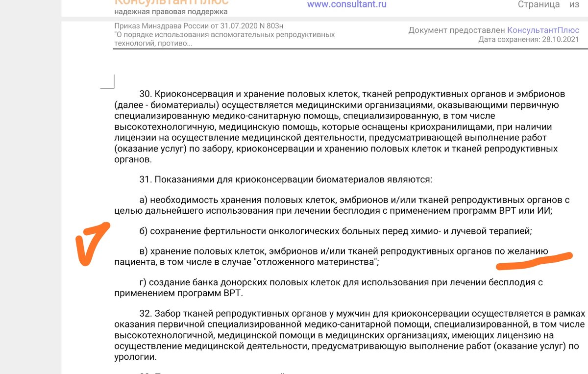
Task: Click paragraph 31 'Показаниями для криоконсервации' line
Action: (x=286, y=179)
